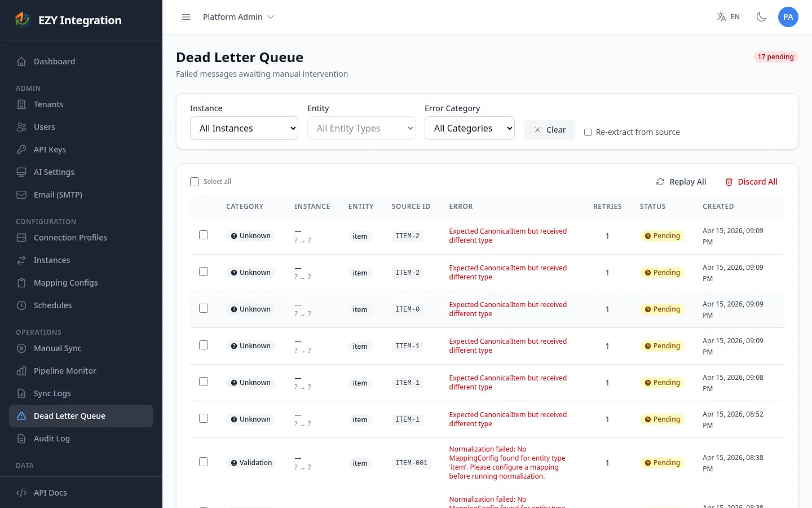Open the All Categories dropdown

[x=470, y=128]
